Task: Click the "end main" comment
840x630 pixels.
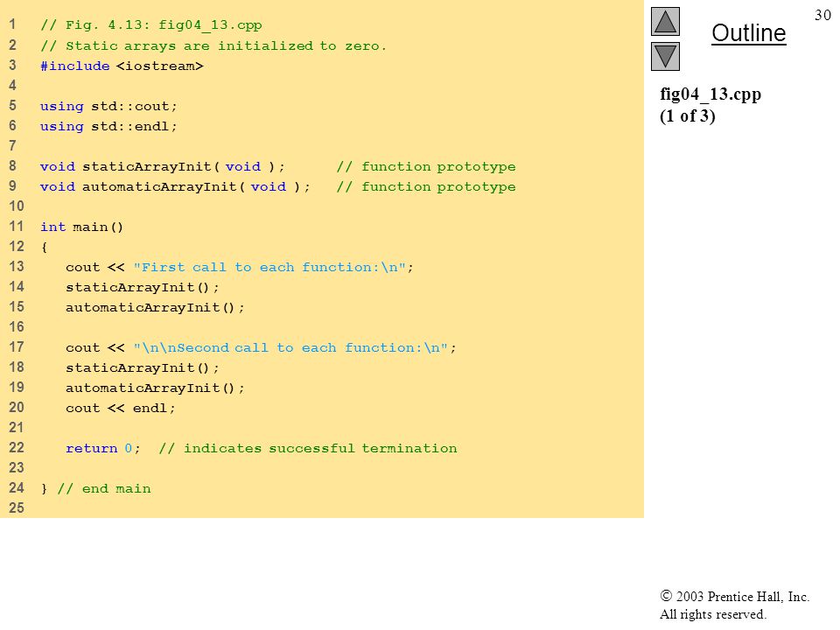Action: [104, 488]
